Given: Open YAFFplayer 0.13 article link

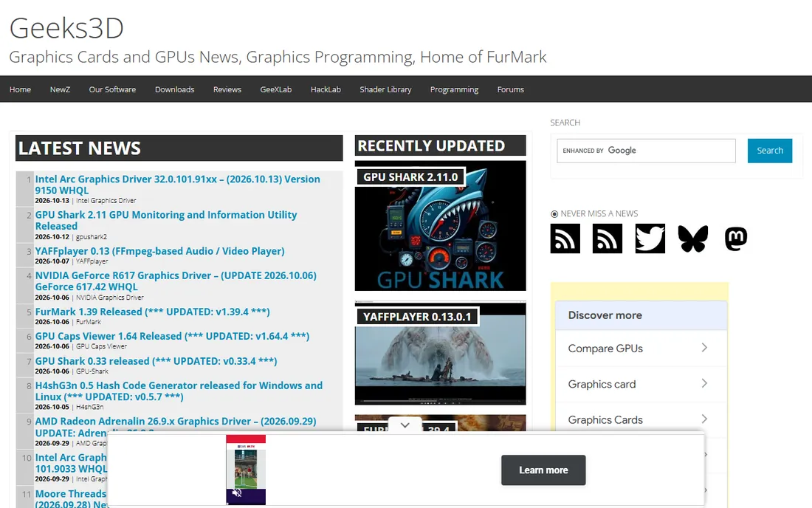Looking at the screenshot, I should [160, 251].
